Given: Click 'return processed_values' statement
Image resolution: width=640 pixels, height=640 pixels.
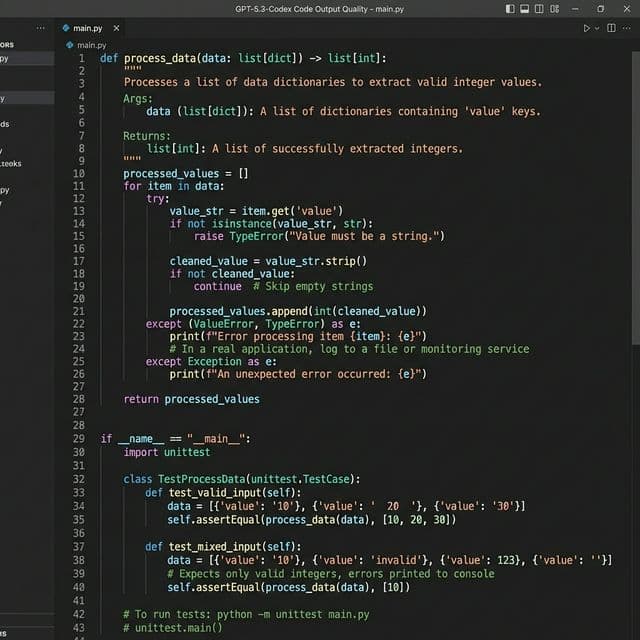Looking at the screenshot, I should tap(191, 399).
